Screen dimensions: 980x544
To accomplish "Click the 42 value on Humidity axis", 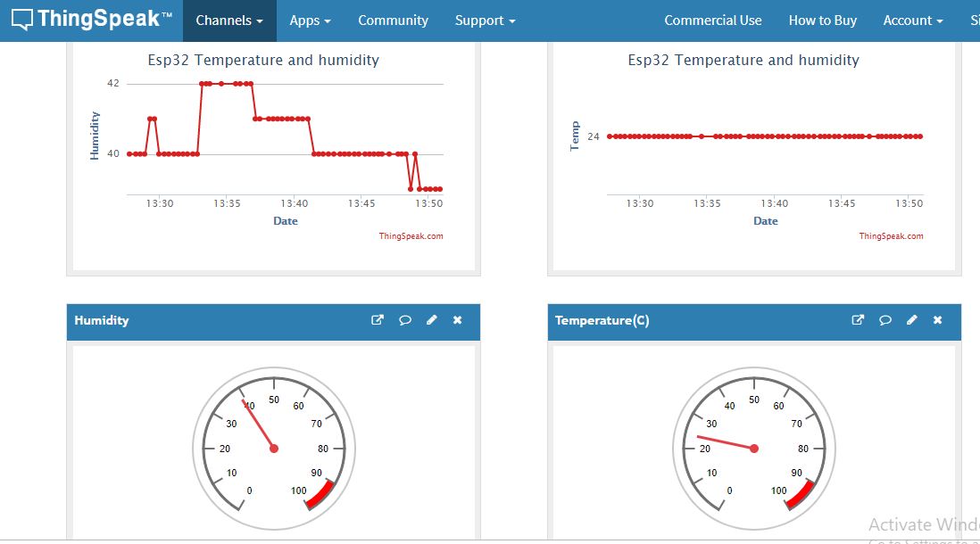I will (113, 83).
